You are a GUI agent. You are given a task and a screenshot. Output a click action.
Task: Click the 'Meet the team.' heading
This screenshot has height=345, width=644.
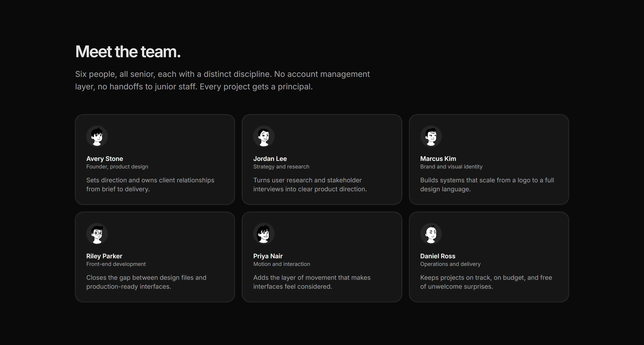point(128,52)
